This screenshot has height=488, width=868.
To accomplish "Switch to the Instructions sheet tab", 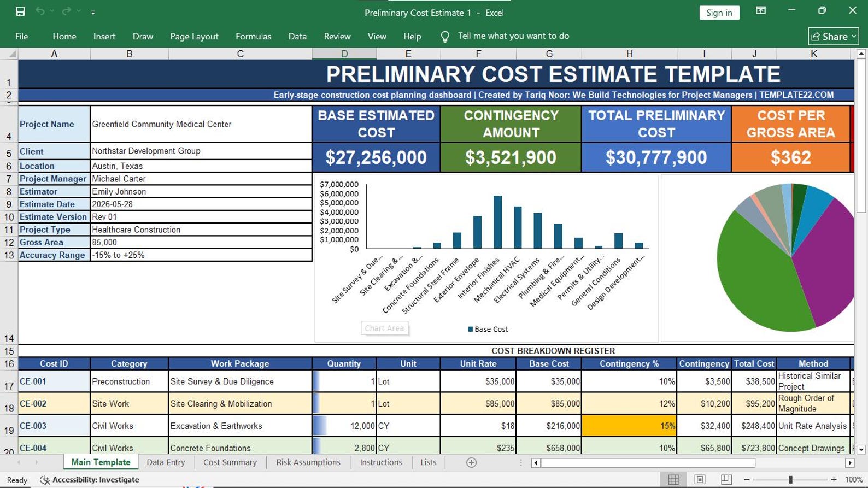I will click(381, 462).
